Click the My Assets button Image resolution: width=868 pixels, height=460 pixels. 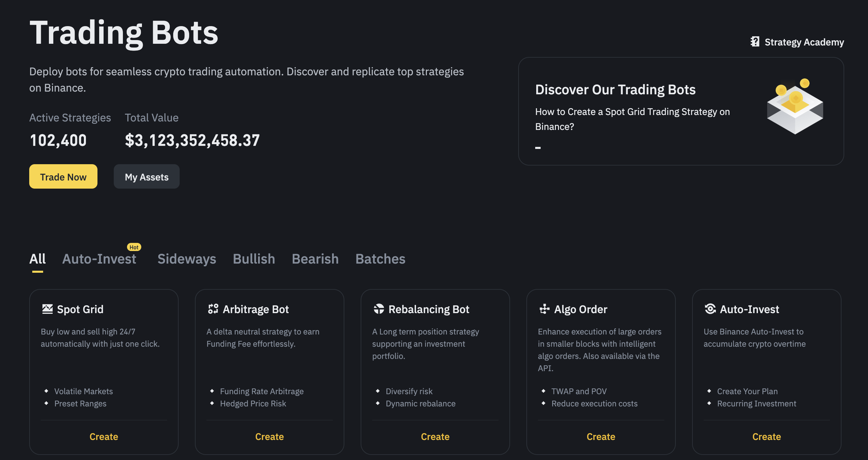pos(146,177)
